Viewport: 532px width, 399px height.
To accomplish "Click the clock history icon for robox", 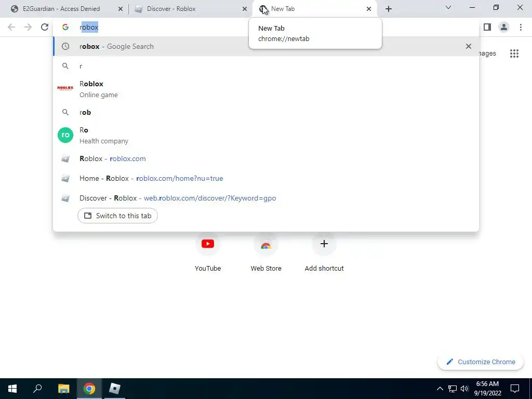I will point(65,46).
